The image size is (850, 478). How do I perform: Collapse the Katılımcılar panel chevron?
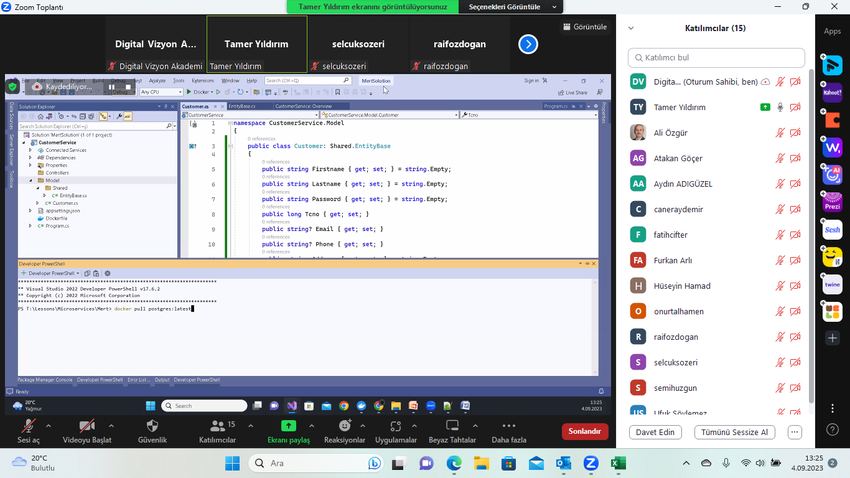point(631,28)
